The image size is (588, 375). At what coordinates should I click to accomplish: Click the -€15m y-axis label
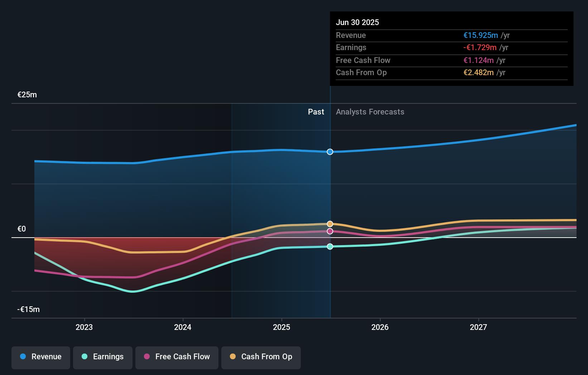coord(29,310)
